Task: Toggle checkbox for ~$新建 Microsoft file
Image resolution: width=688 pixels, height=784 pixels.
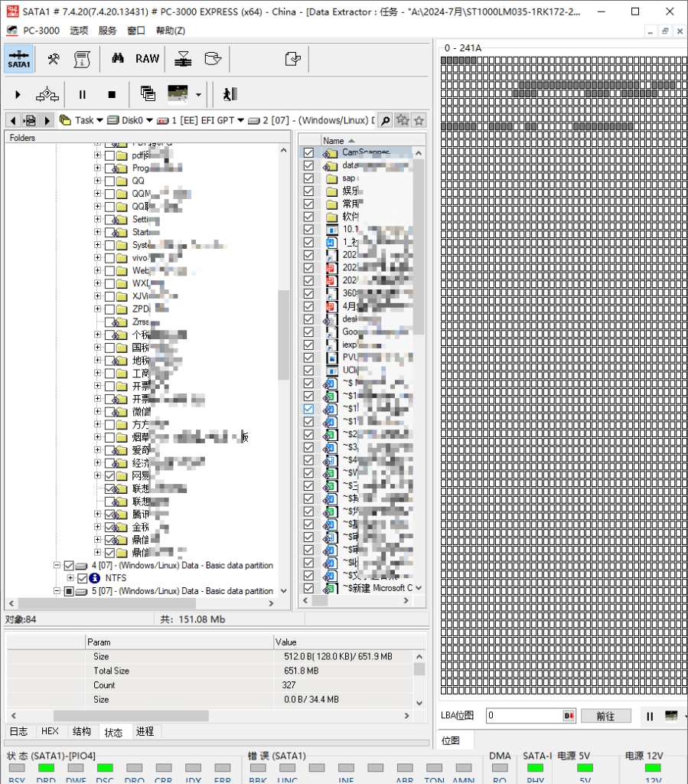Action: [x=308, y=588]
